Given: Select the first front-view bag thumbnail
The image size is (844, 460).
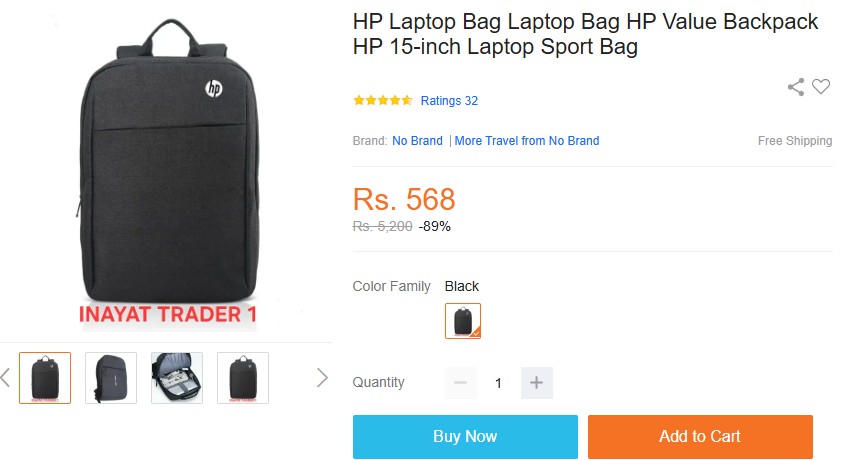Looking at the screenshot, I should [45, 378].
